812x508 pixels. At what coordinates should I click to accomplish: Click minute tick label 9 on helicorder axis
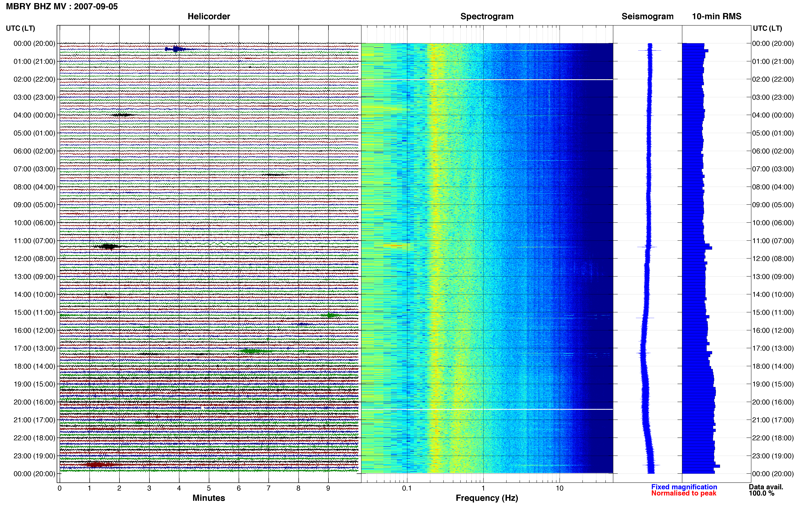(x=328, y=488)
